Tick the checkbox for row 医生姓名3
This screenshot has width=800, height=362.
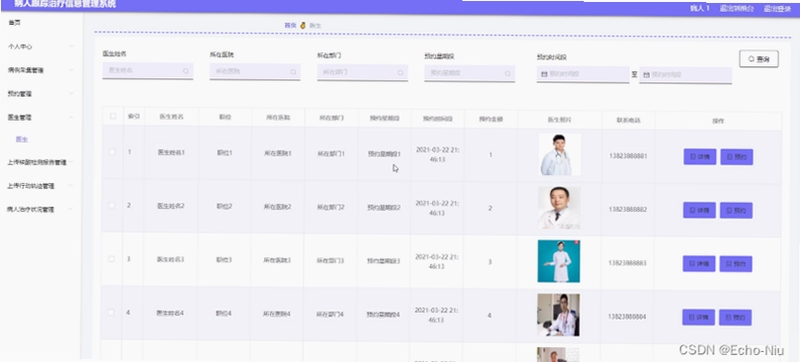click(111, 259)
